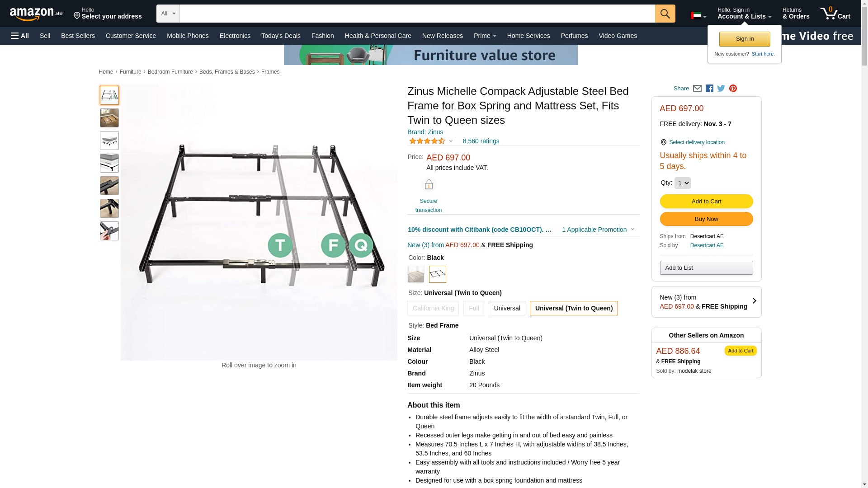Open the shopping cart icon

[835, 14]
